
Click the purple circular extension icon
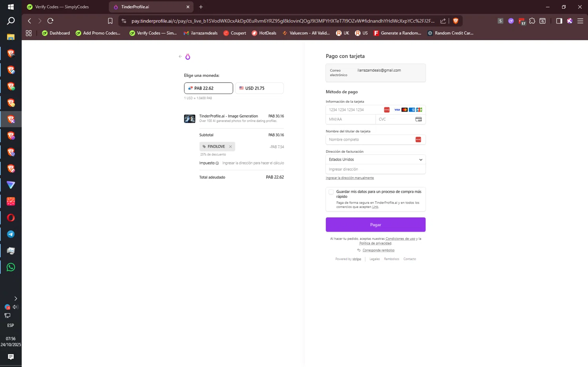(x=511, y=21)
